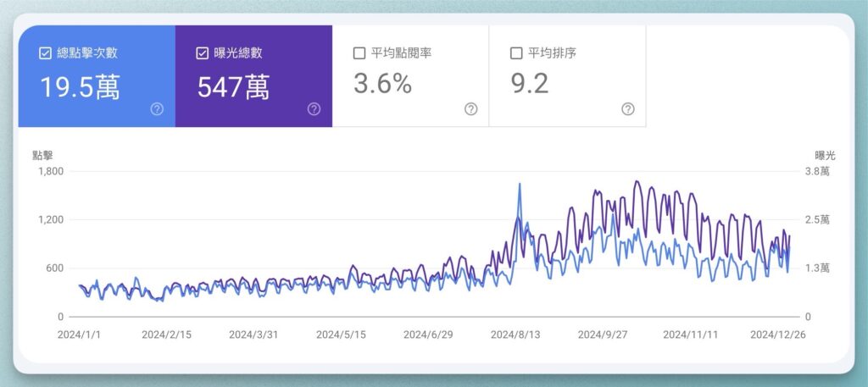Open help icon on 曝光總數 card
The width and height of the screenshot is (868, 387).
[x=314, y=109]
